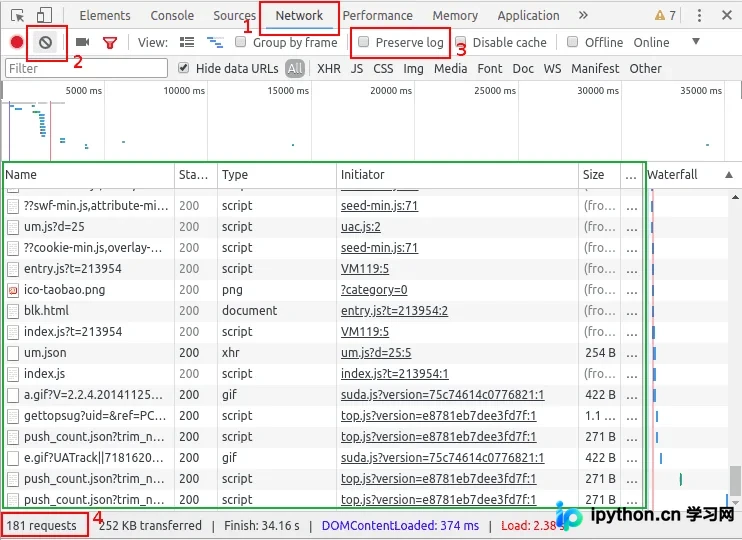
Task: Focus the Filter text field
Action: [86, 68]
